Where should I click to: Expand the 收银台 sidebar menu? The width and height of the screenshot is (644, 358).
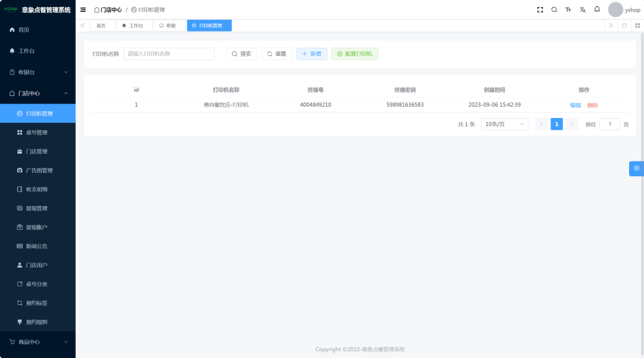pyautogui.click(x=38, y=72)
